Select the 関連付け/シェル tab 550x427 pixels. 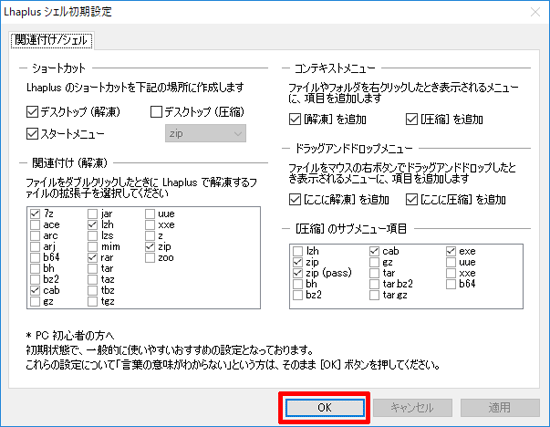(x=51, y=40)
